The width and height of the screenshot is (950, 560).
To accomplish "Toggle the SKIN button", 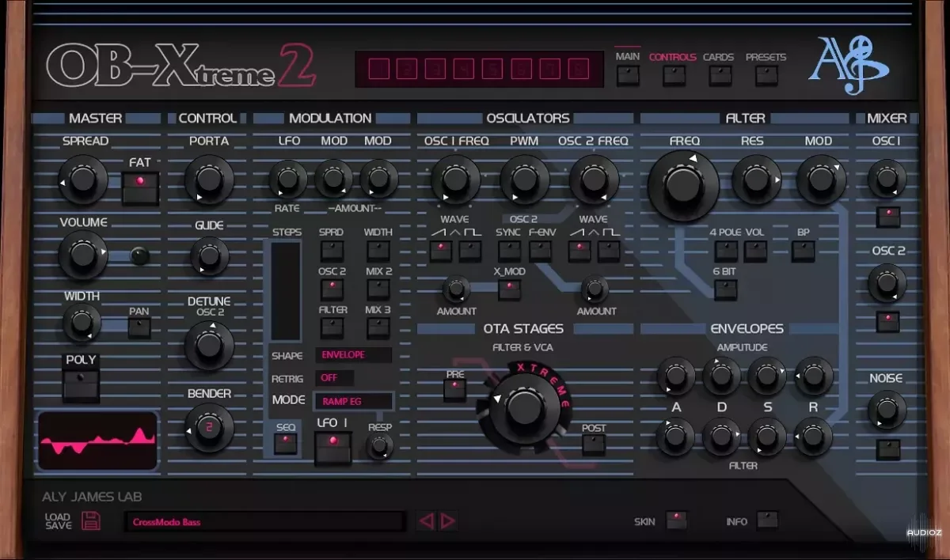I will (676, 520).
